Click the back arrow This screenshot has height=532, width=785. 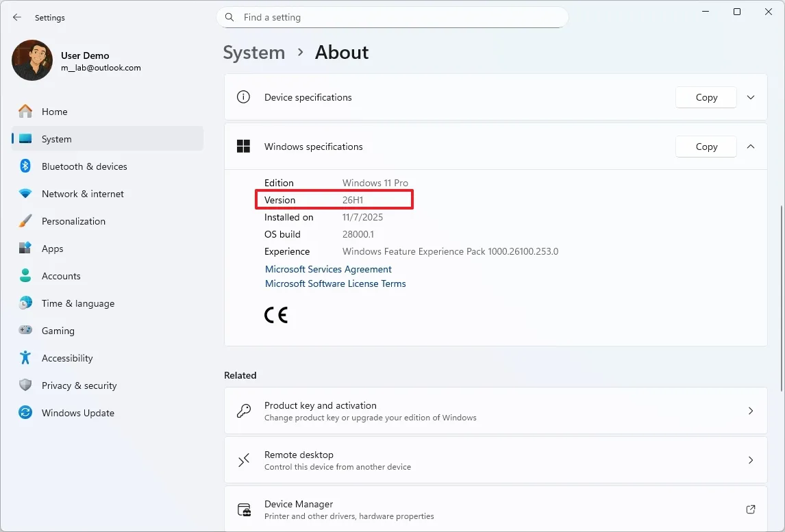coord(17,17)
